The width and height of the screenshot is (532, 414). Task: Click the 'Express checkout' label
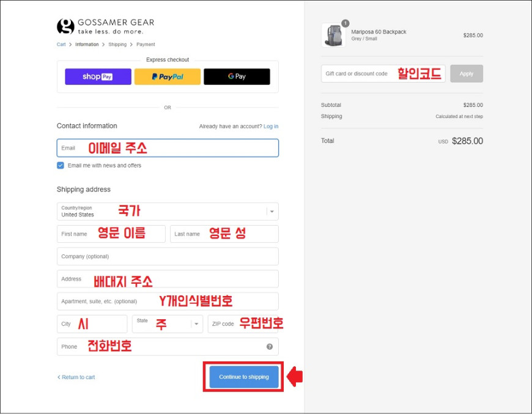(168, 60)
